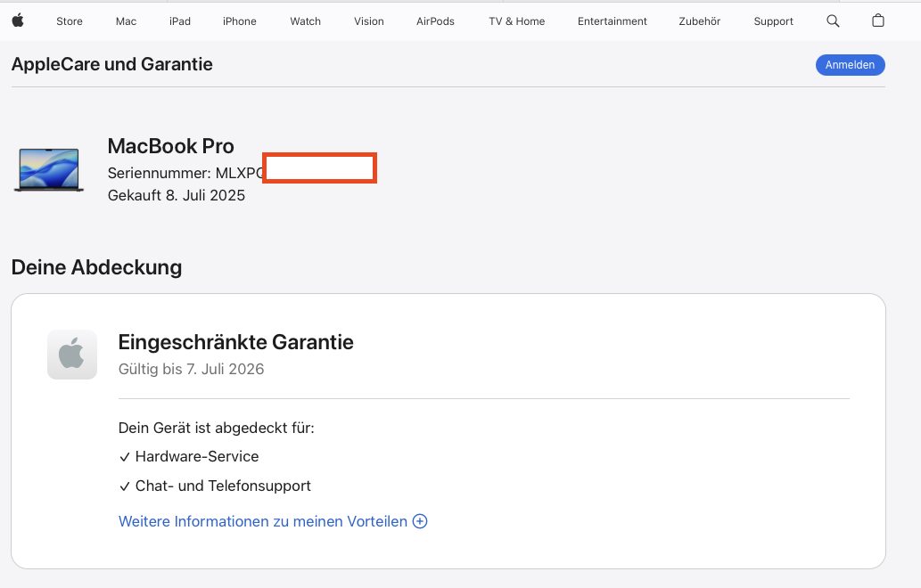Select Zubehör in the navigation bar
This screenshot has width=921, height=588.
point(698,21)
